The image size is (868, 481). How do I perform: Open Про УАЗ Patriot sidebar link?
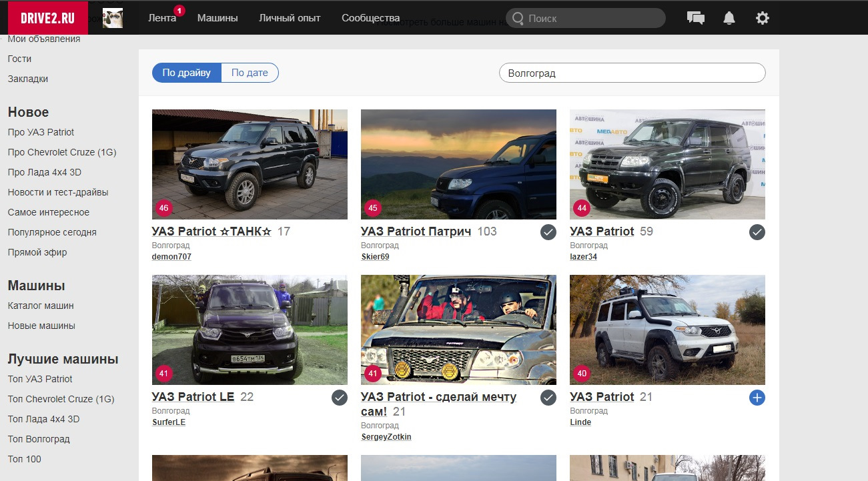pos(41,132)
